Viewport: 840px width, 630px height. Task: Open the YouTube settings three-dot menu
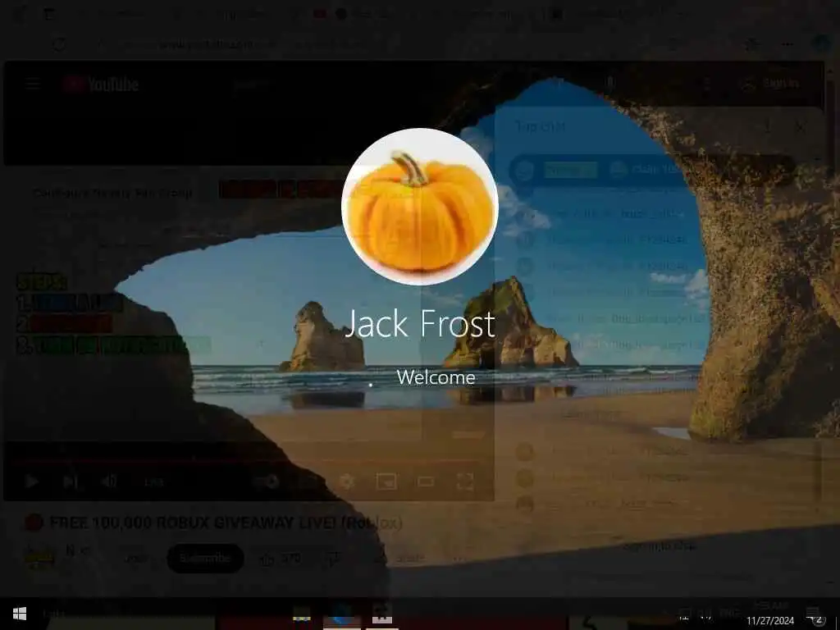point(706,84)
